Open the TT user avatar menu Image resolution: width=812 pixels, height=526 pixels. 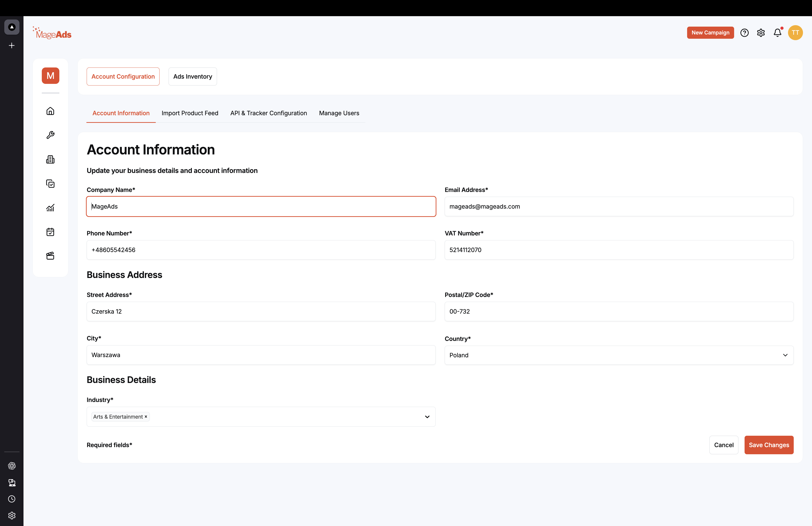click(795, 33)
